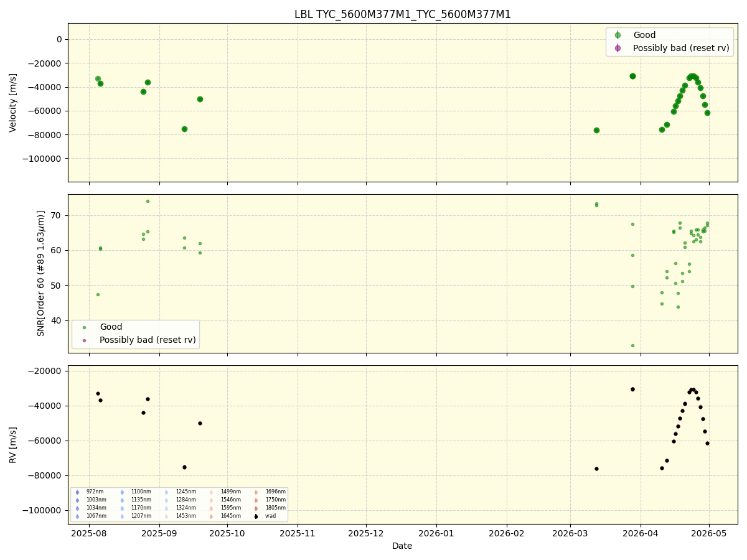Click the 0 tick on velocity axis

coord(59,39)
